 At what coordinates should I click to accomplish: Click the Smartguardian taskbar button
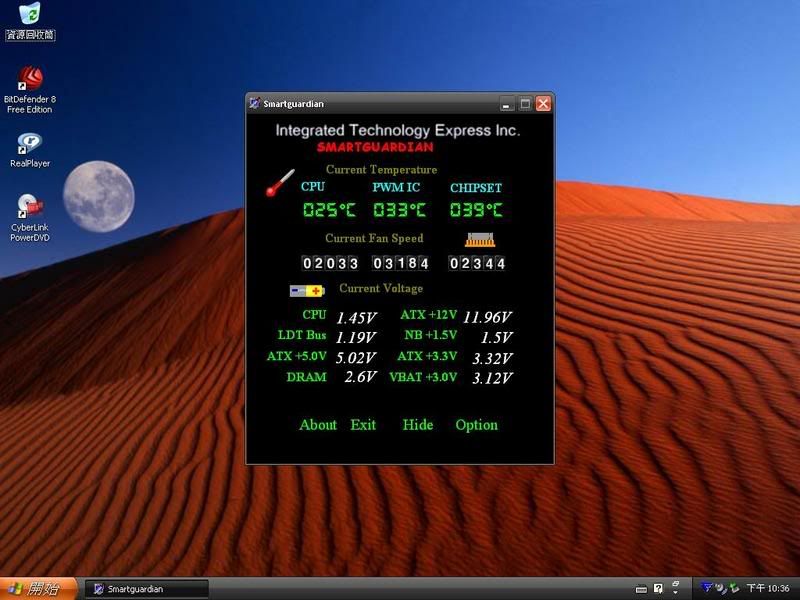pos(147,589)
